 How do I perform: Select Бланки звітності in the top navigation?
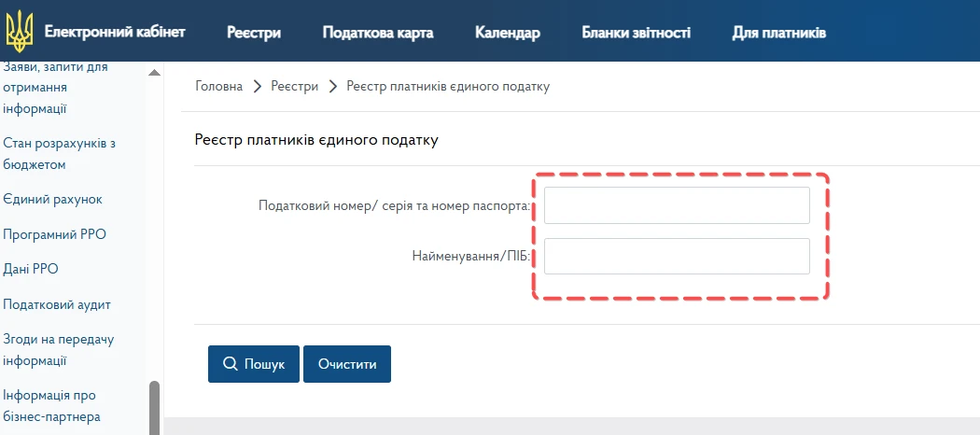coord(636,34)
